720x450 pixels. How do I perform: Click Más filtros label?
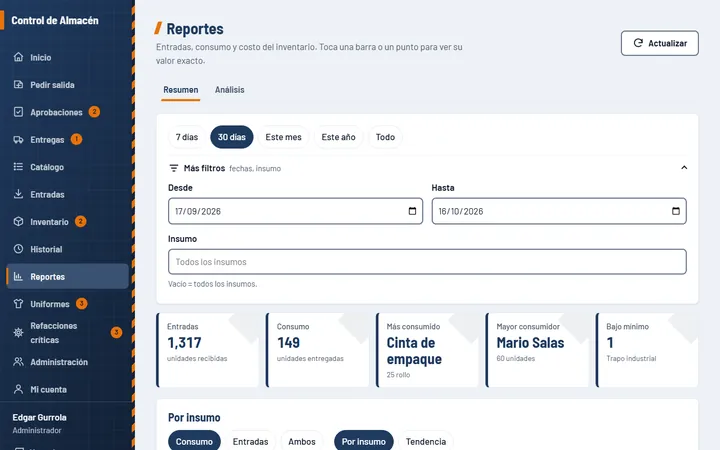click(x=204, y=168)
